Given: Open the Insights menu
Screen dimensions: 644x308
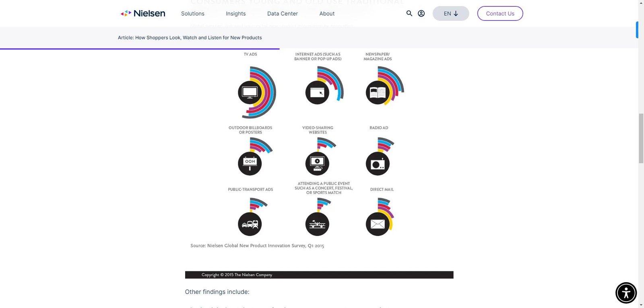Looking at the screenshot, I should tap(236, 14).
